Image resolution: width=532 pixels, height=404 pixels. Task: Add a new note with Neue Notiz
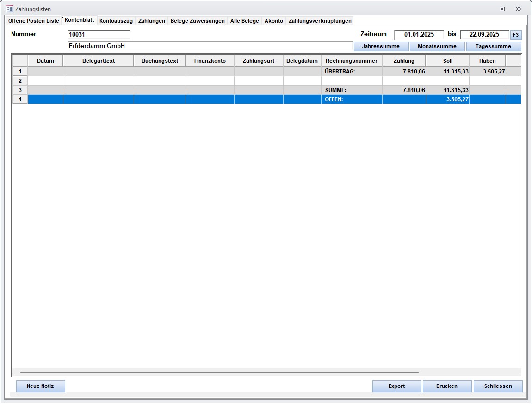(x=40, y=386)
